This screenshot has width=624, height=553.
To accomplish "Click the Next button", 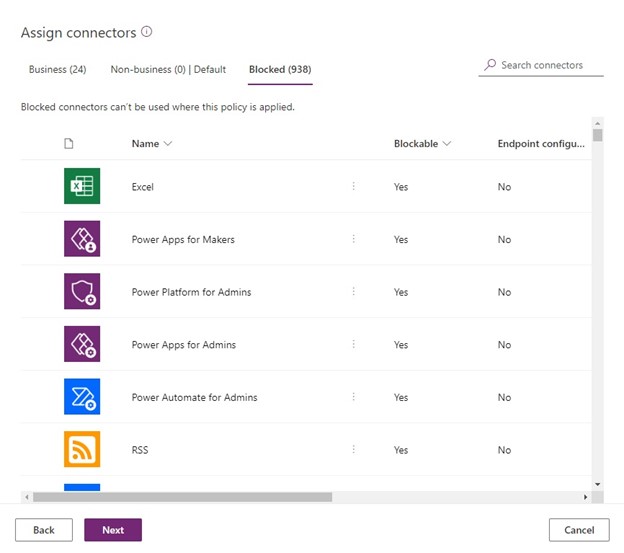I will (113, 530).
